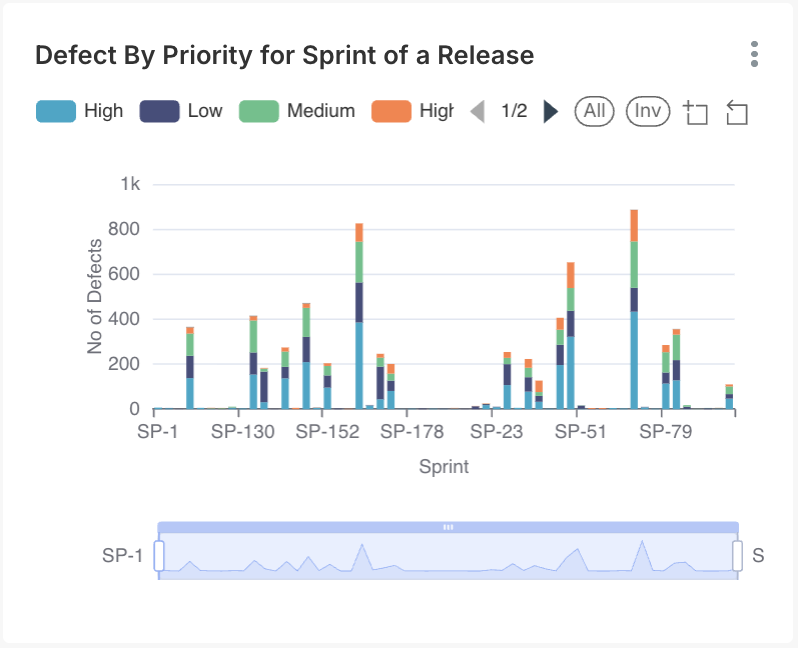Click the tallest bar near SP-79

[x=634, y=310]
